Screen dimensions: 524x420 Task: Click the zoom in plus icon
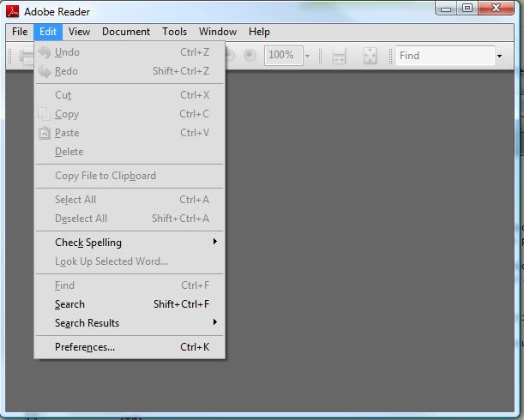point(250,56)
